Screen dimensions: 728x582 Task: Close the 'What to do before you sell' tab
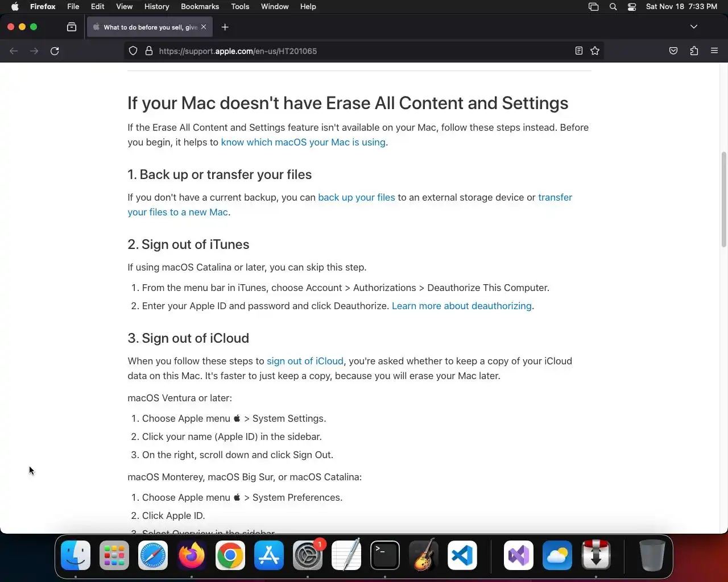tap(204, 27)
